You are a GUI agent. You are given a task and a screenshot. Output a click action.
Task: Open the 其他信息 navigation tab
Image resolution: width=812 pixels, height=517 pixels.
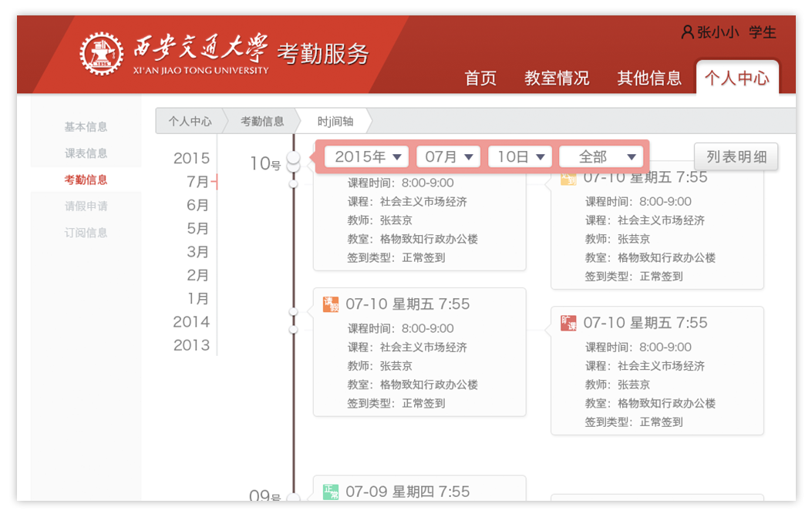click(649, 78)
